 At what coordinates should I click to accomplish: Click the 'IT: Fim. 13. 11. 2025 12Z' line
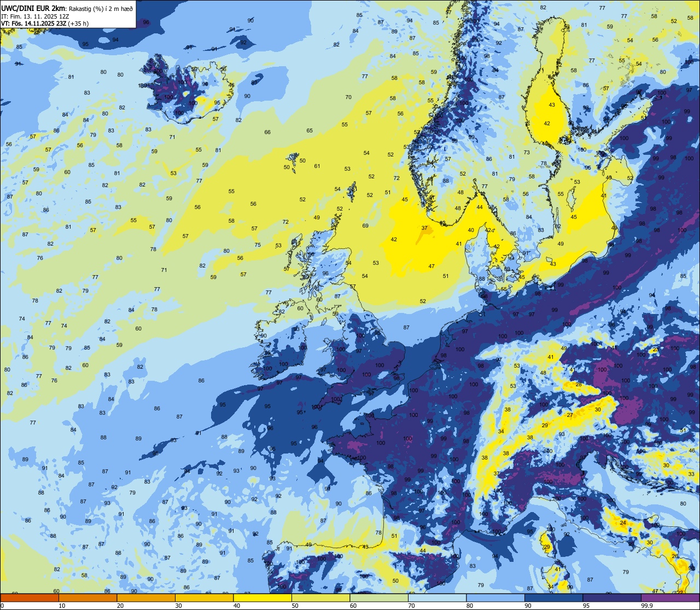35,16
